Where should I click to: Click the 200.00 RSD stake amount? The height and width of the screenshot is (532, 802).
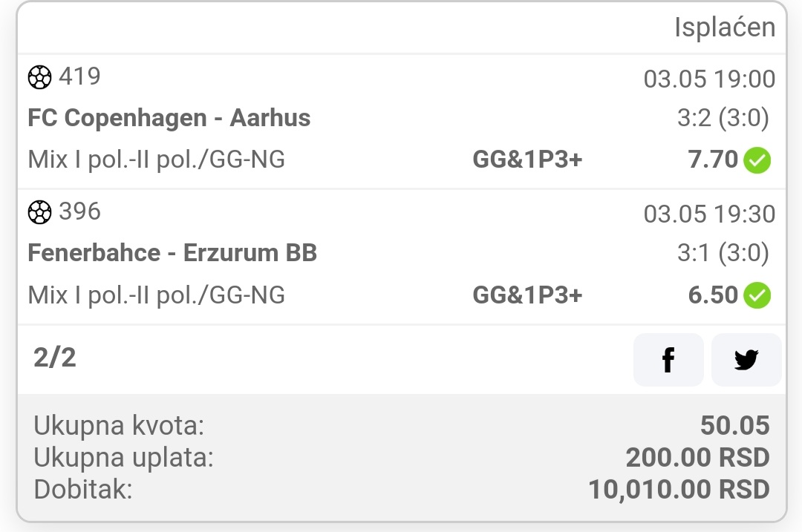697,458
